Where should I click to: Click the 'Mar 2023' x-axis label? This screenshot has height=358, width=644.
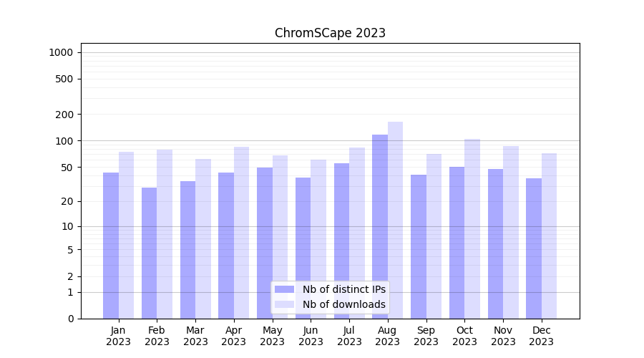(x=195, y=336)
